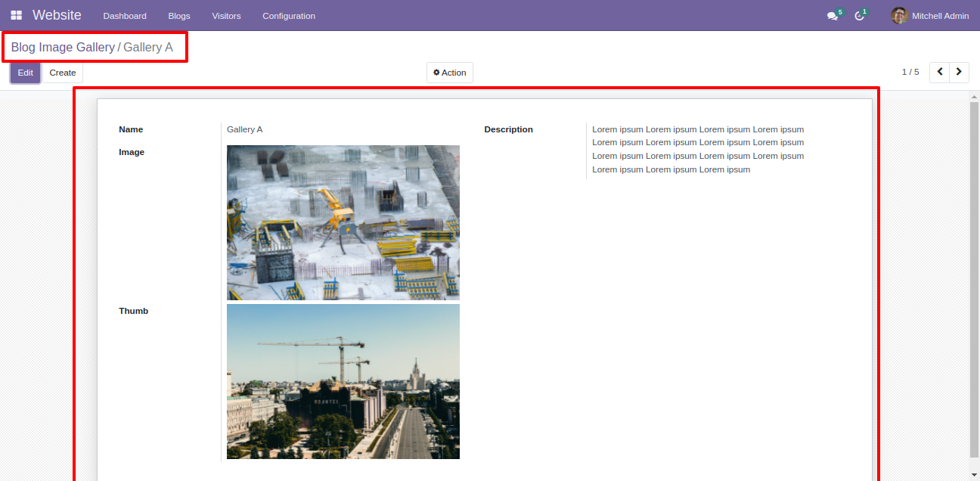Click Mitchell Admin avatar picture
The height and width of the screenshot is (481, 980).
[x=899, y=16]
